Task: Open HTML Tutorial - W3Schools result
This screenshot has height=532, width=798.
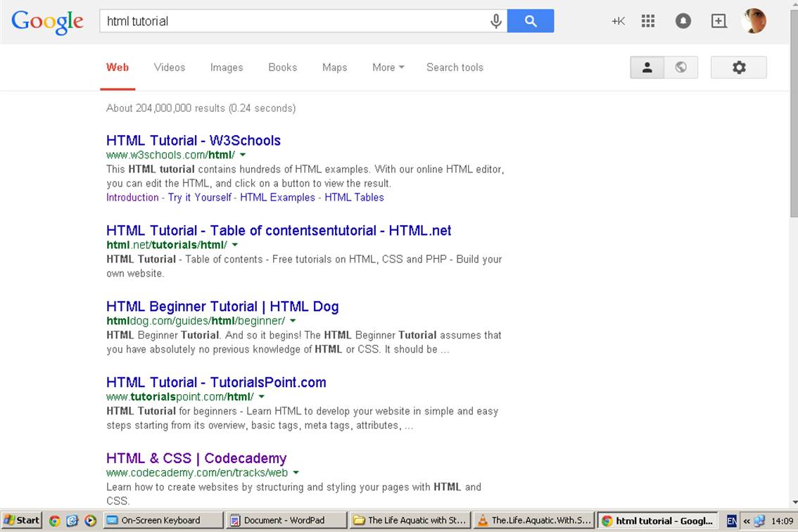Action: (x=194, y=141)
